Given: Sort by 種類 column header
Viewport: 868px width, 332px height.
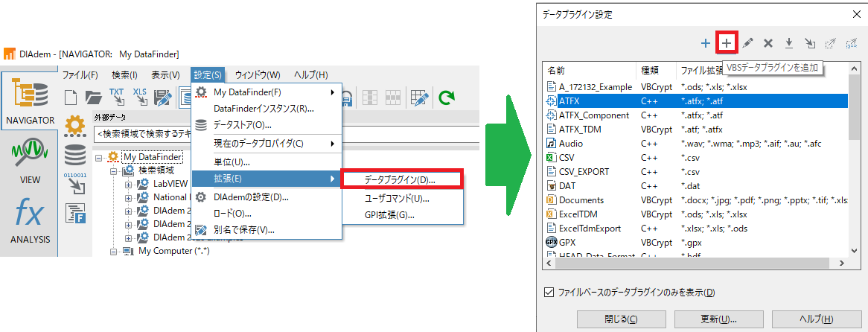Looking at the screenshot, I should coord(656,71).
